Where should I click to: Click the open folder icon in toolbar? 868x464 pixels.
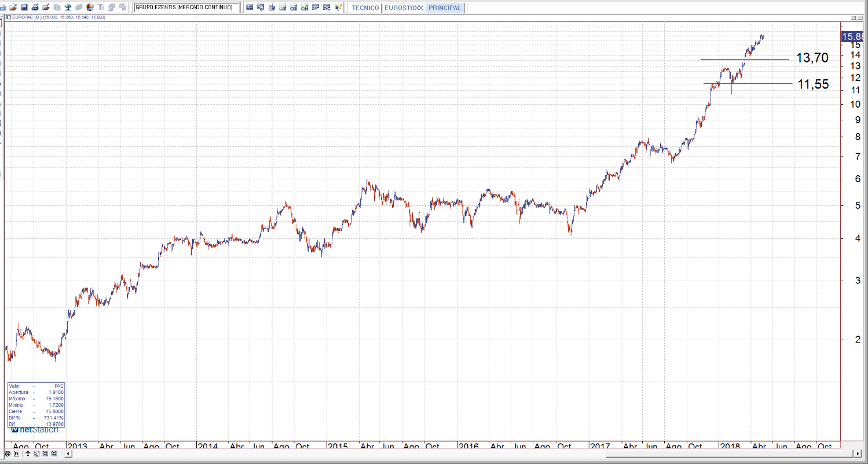[x=14, y=8]
